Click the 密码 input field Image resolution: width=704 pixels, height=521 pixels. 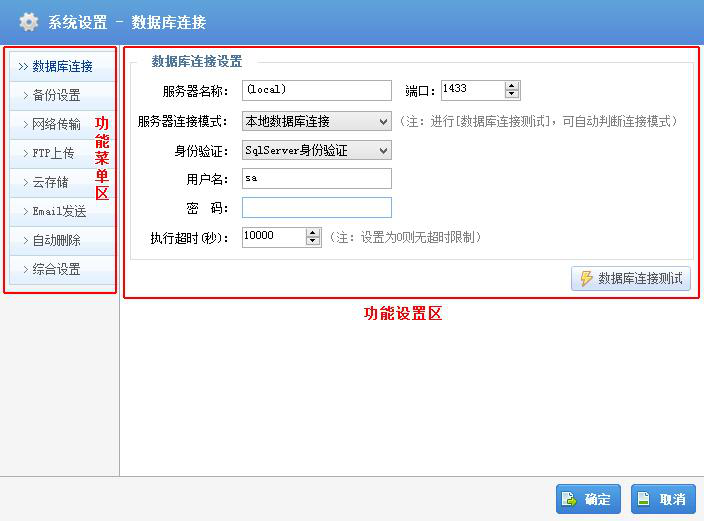pos(317,208)
